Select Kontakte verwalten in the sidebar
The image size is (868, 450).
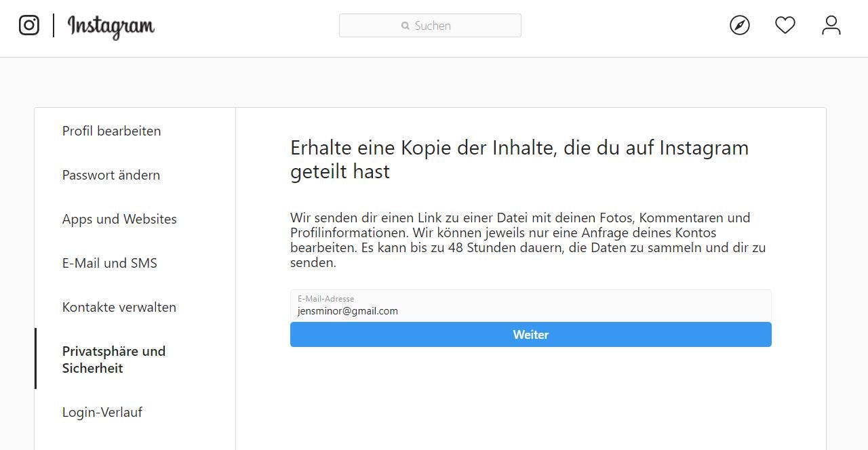point(119,307)
